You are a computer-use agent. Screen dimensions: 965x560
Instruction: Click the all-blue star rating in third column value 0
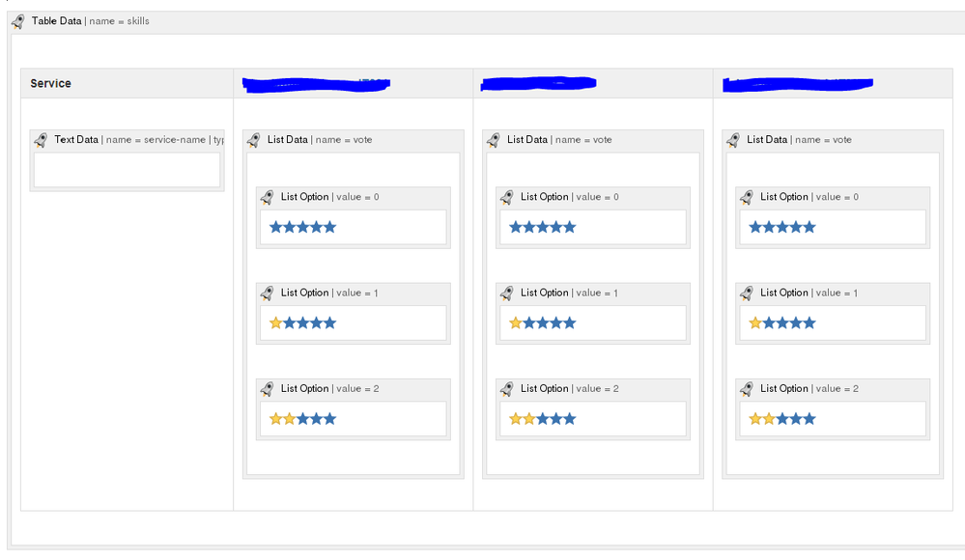782,227
